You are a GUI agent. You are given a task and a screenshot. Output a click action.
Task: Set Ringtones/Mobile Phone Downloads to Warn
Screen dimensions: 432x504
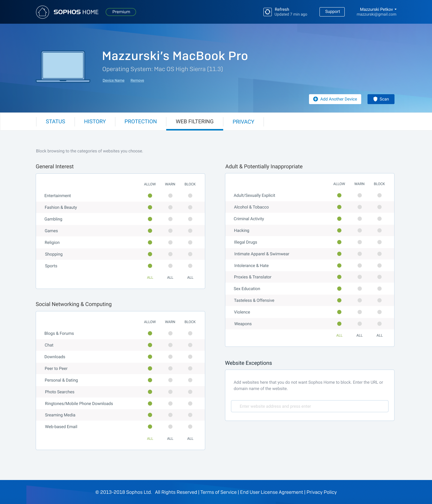(x=170, y=403)
